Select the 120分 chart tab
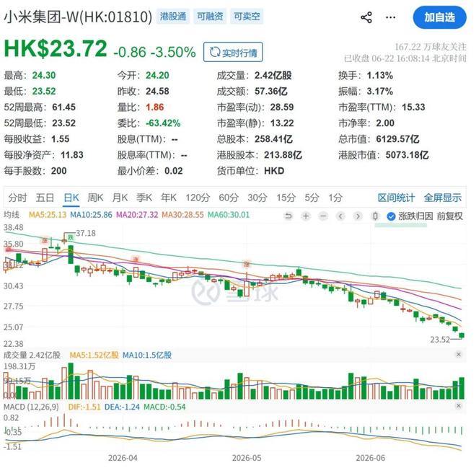476x468 pixels. (x=198, y=198)
